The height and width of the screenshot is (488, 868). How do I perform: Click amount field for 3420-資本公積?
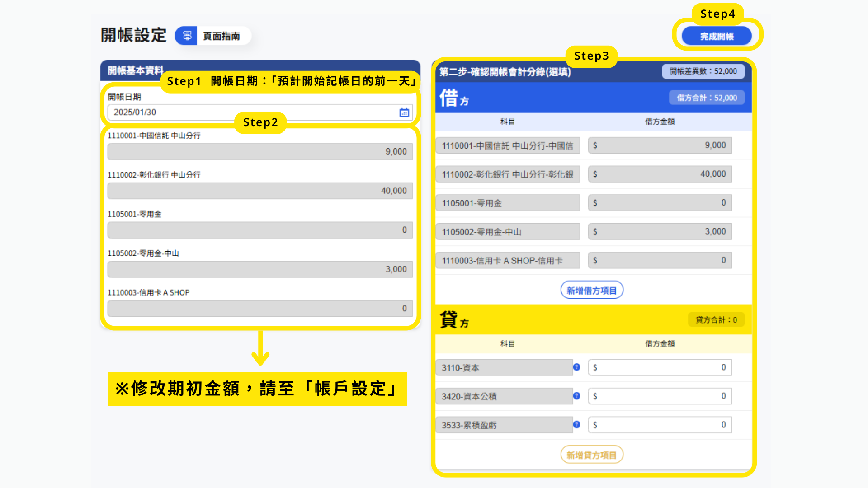click(x=659, y=396)
